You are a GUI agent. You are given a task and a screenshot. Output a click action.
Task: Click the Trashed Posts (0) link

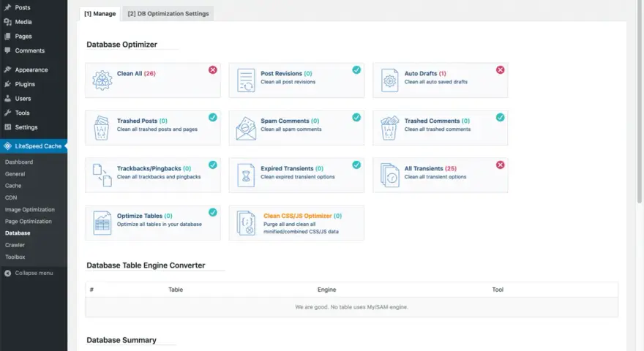(x=142, y=121)
